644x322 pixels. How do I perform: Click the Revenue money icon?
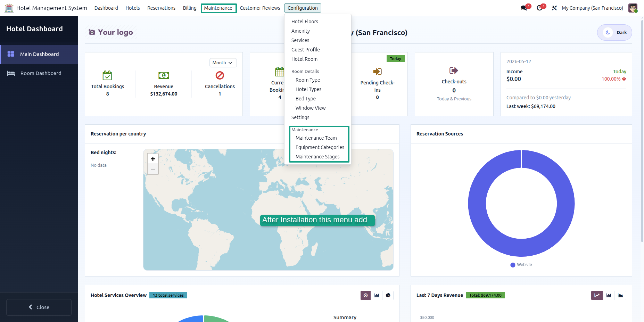[164, 75]
